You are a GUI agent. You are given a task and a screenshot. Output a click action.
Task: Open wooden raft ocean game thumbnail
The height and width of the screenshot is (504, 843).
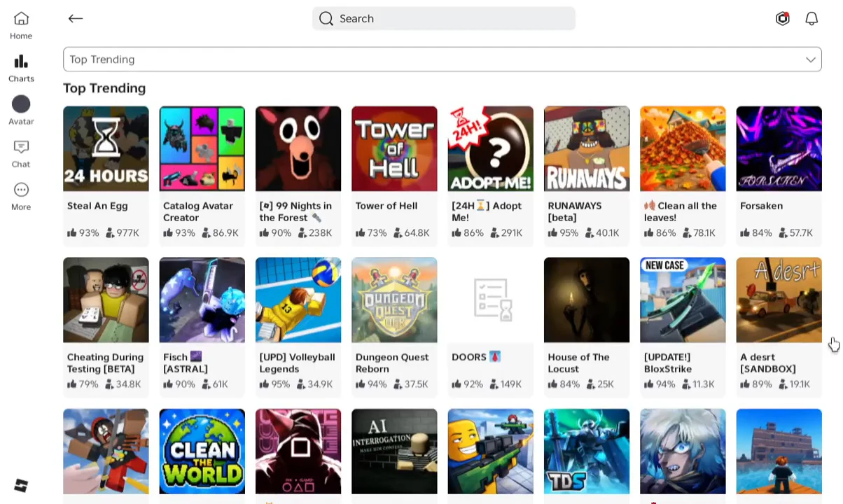click(779, 451)
